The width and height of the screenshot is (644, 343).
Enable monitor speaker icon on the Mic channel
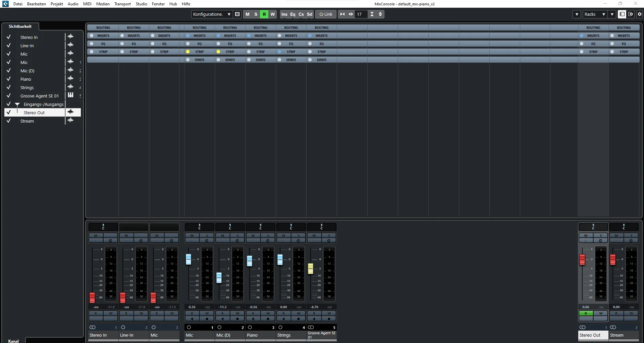(192, 319)
